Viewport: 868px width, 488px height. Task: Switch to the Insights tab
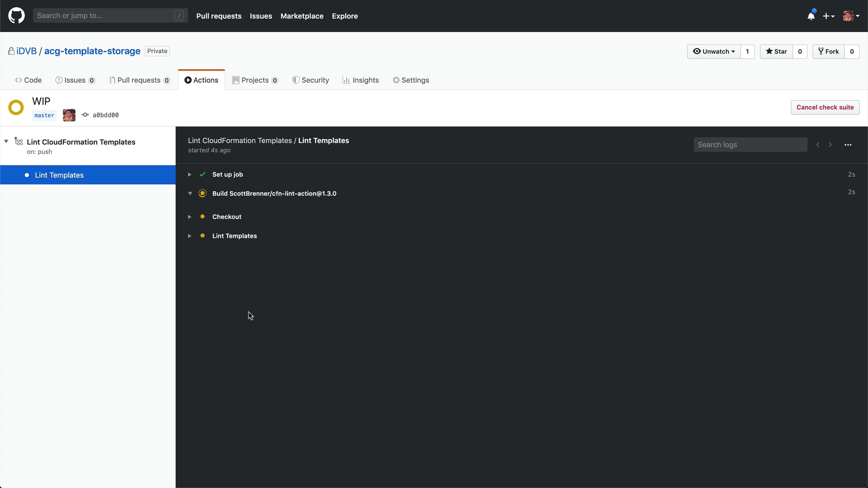[361, 80]
